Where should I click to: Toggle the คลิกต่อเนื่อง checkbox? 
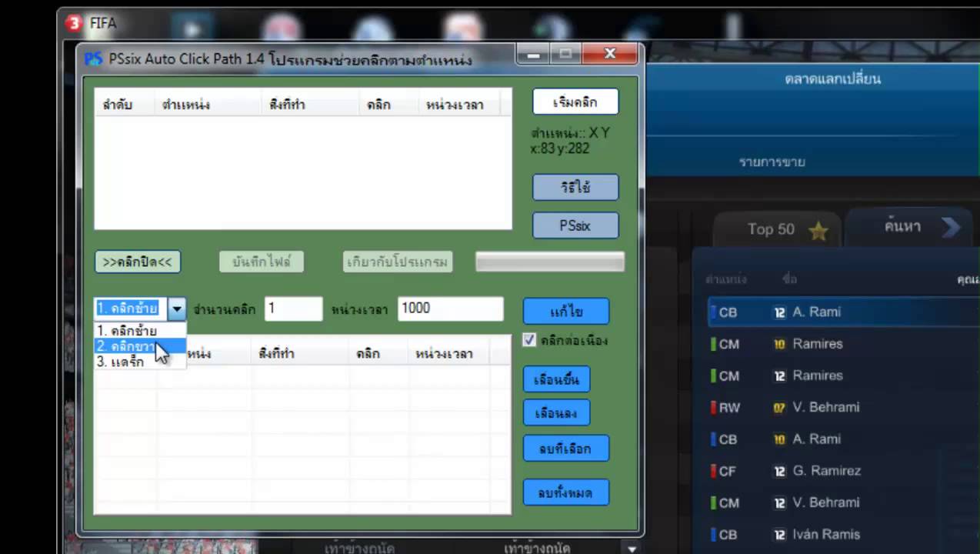[x=529, y=339]
